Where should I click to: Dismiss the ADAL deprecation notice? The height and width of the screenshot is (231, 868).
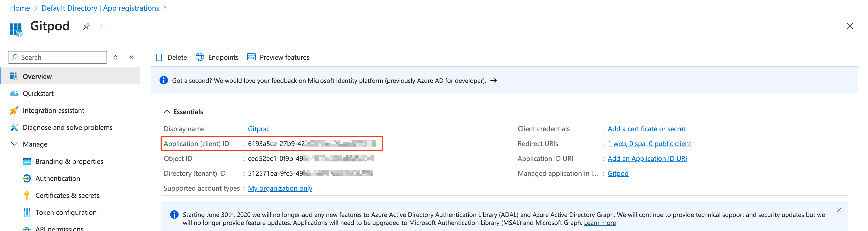[839, 210]
